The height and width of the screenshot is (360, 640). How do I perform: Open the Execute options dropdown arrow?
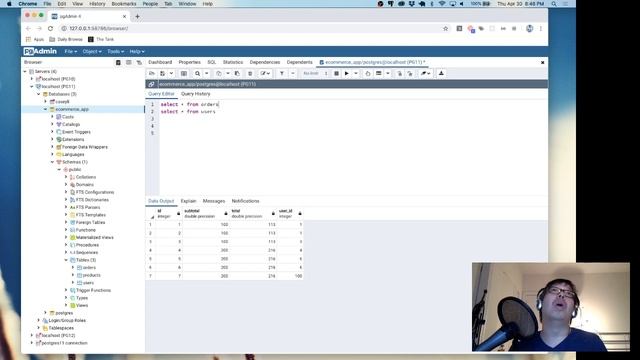(356, 73)
